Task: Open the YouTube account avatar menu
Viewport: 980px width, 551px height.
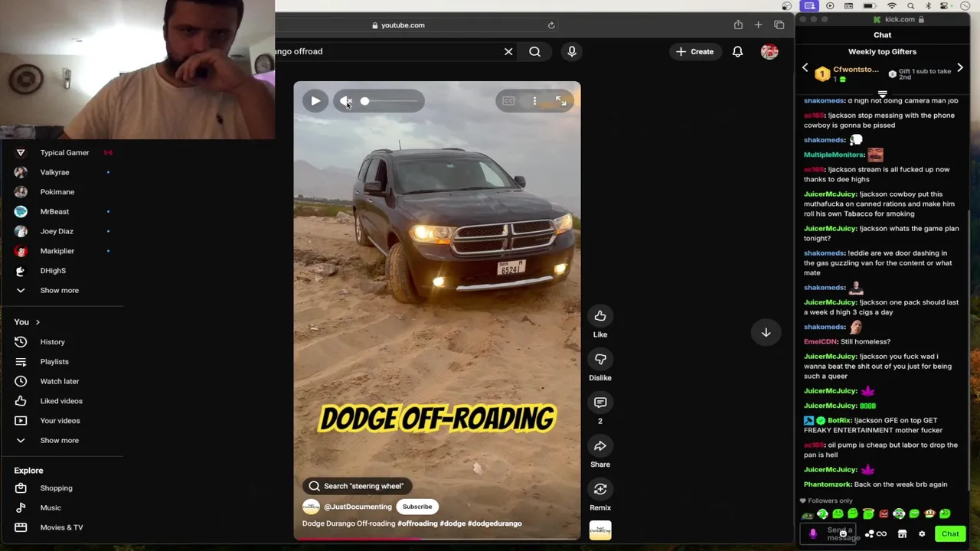Action: [x=769, y=51]
